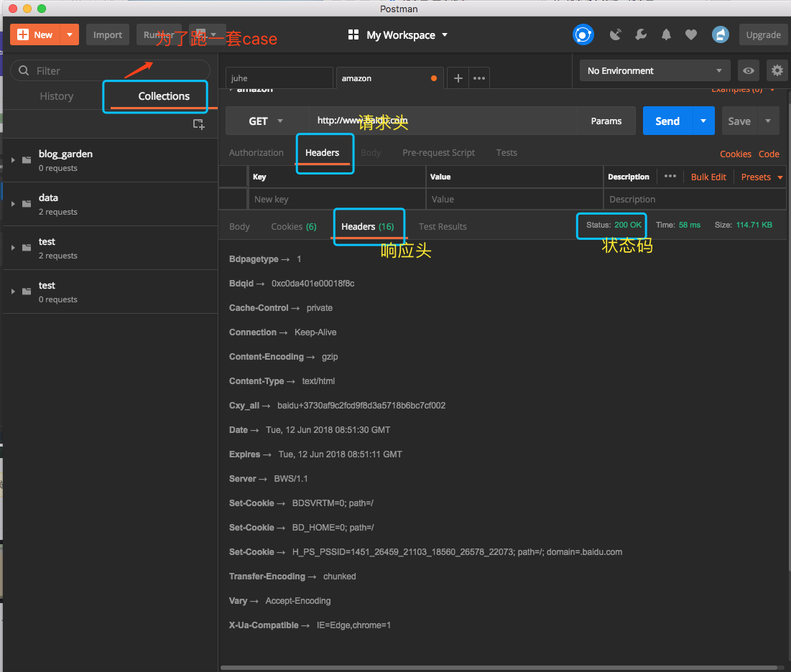Click the request URL field

pyautogui.click(x=443, y=121)
